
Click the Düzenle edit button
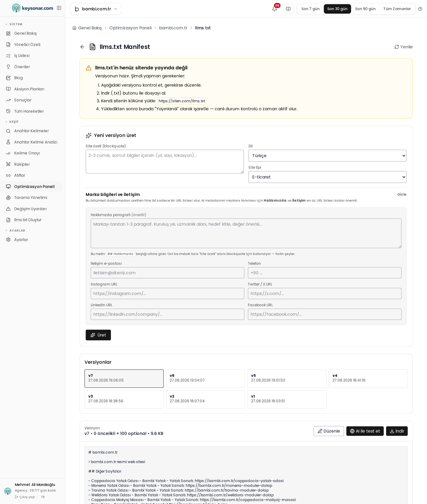pyautogui.click(x=329, y=431)
